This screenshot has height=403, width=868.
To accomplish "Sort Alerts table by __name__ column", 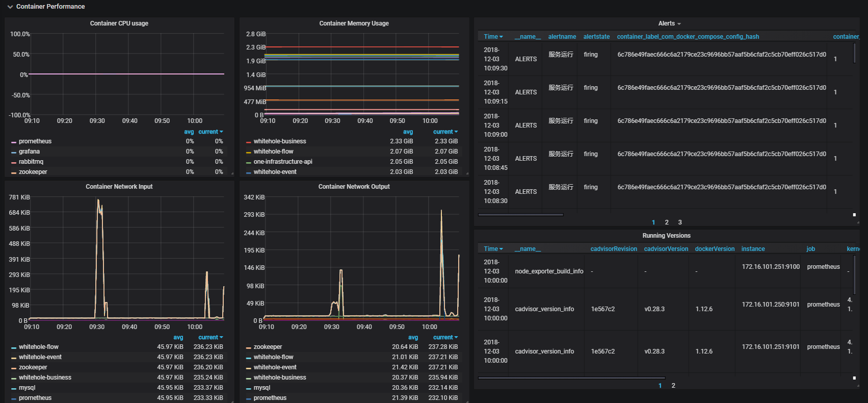I will (x=528, y=37).
